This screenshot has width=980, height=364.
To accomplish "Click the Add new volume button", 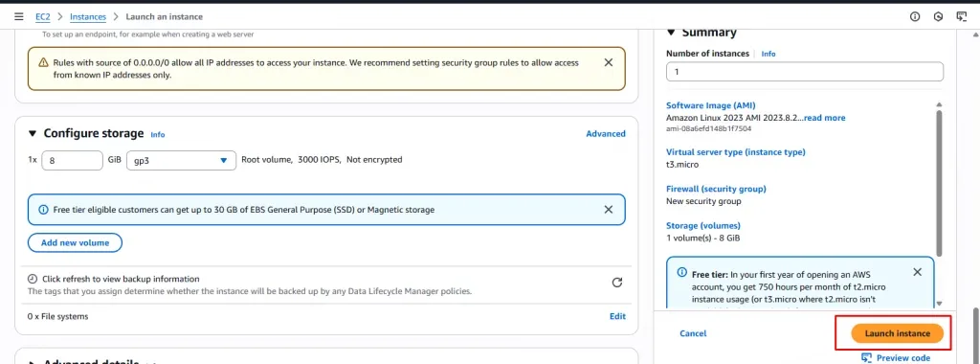I will coord(75,242).
